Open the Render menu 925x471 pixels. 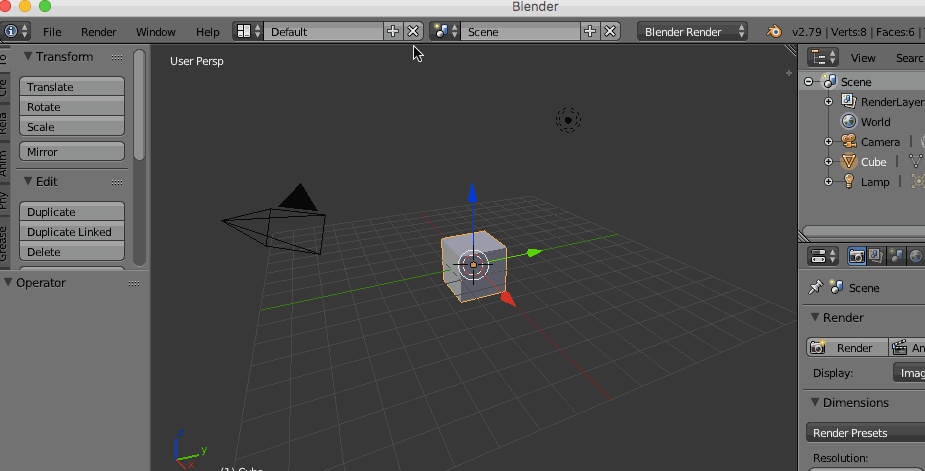[x=99, y=32]
